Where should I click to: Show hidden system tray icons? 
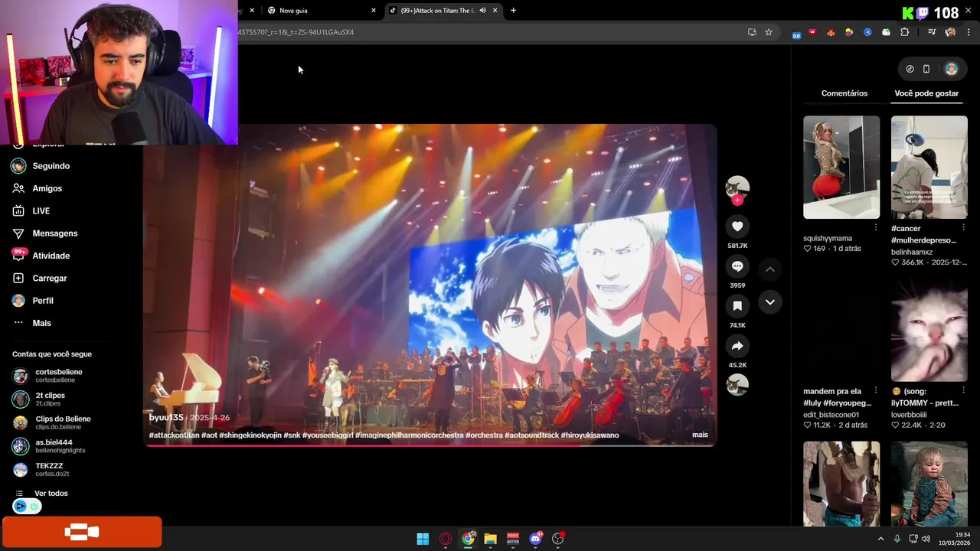880,539
